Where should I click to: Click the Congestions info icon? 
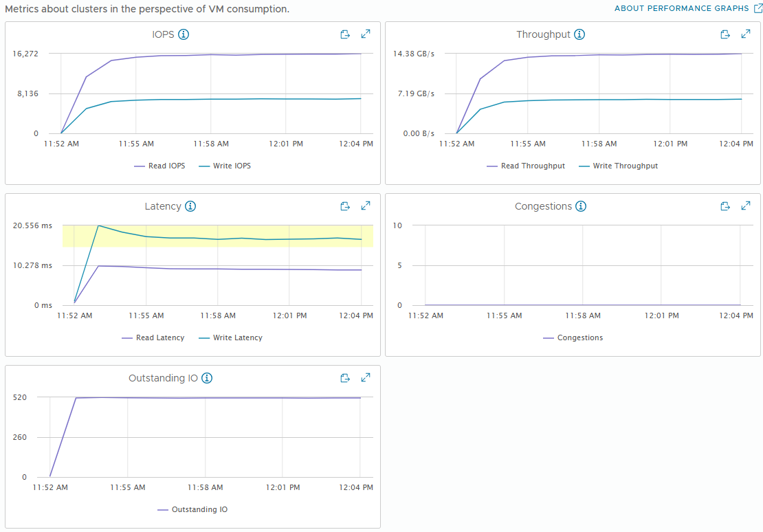(581, 206)
